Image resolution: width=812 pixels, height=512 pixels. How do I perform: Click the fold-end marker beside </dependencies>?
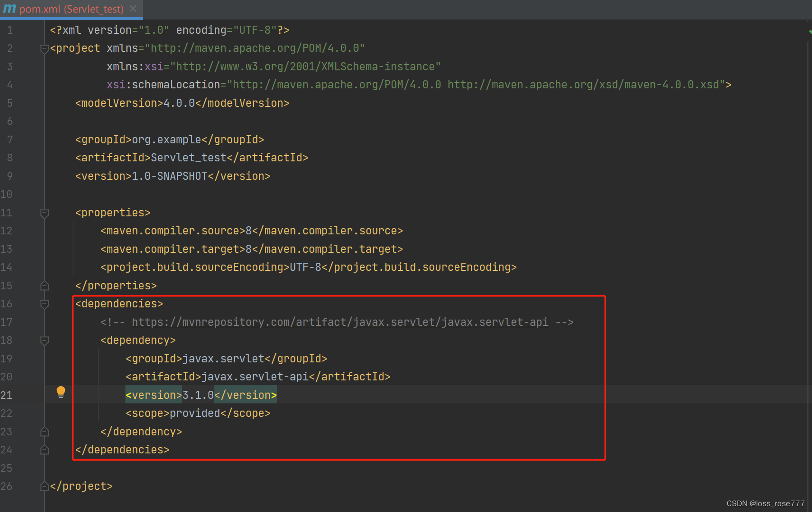(x=44, y=450)
